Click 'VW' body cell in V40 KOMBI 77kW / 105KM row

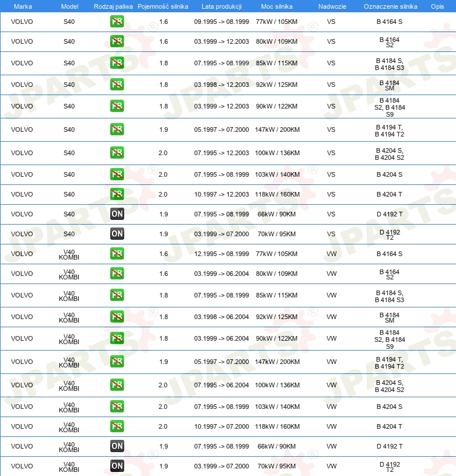[331, 254]
